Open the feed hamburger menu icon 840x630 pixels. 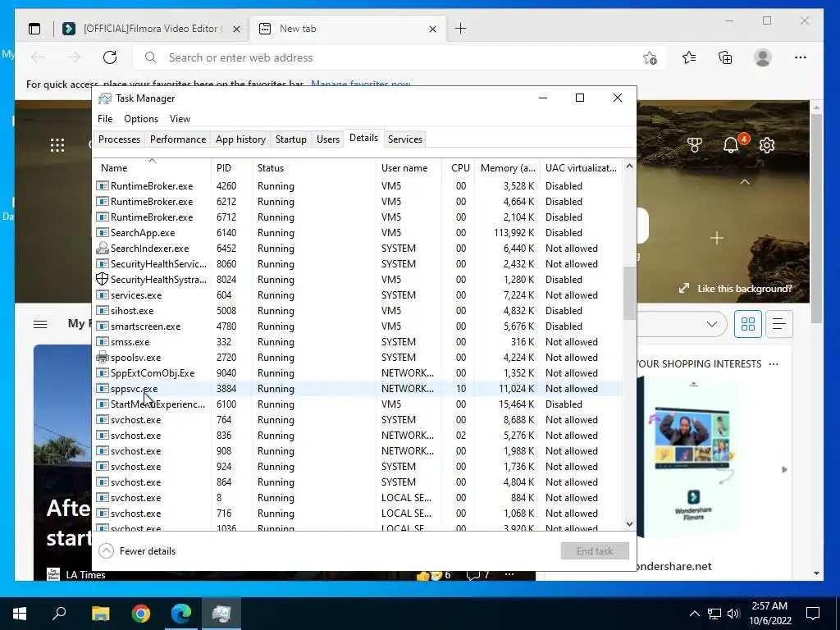pyautogui.click(x=40, y=324)
